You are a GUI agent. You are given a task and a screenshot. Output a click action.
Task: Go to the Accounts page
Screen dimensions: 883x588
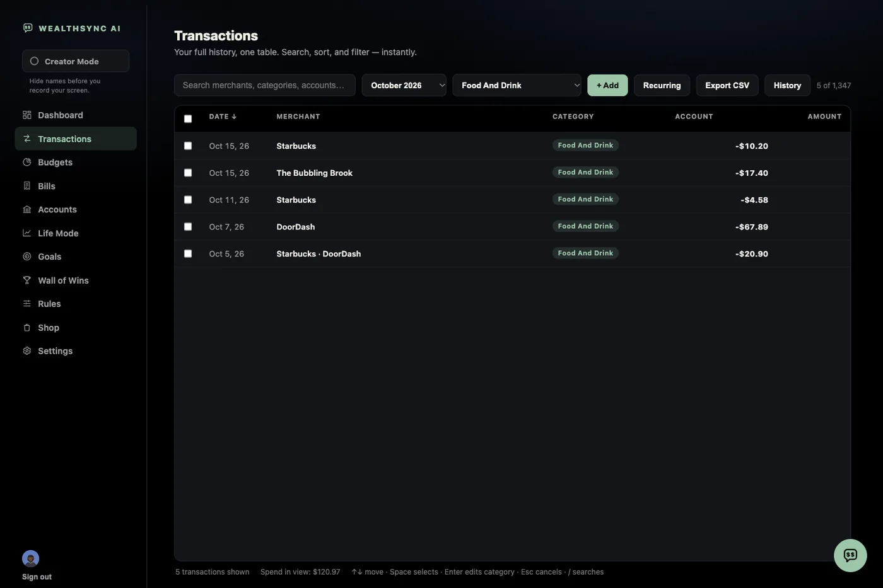coord(76,209)
